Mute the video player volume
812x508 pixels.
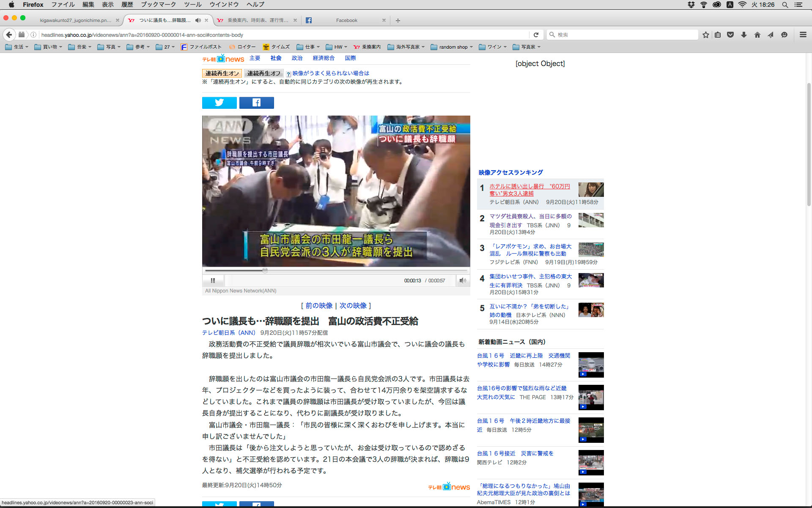pyautogui.click(x=463, y=281)
